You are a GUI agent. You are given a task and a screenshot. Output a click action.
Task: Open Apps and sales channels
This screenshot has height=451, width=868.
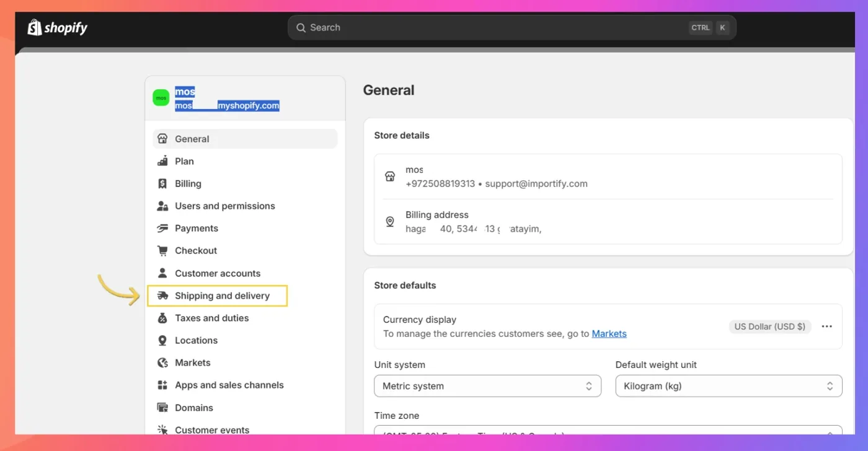point(245,385)
